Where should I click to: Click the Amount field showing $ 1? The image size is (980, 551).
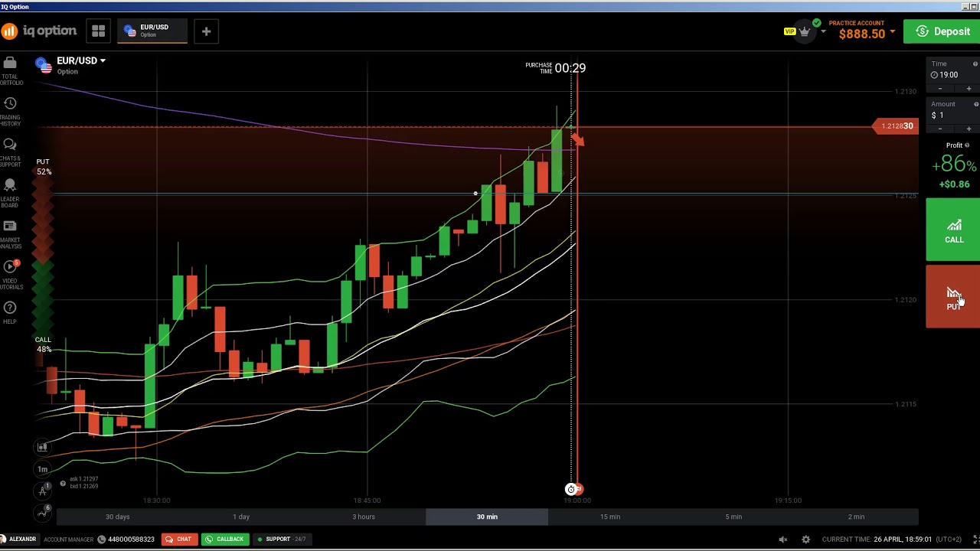click(953, 115)
